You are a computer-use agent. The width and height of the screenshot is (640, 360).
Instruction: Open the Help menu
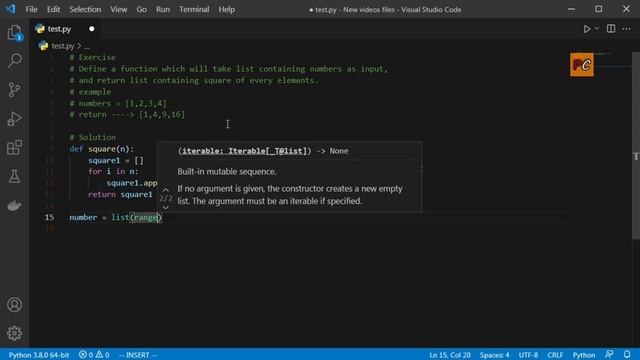click(227, 9)
